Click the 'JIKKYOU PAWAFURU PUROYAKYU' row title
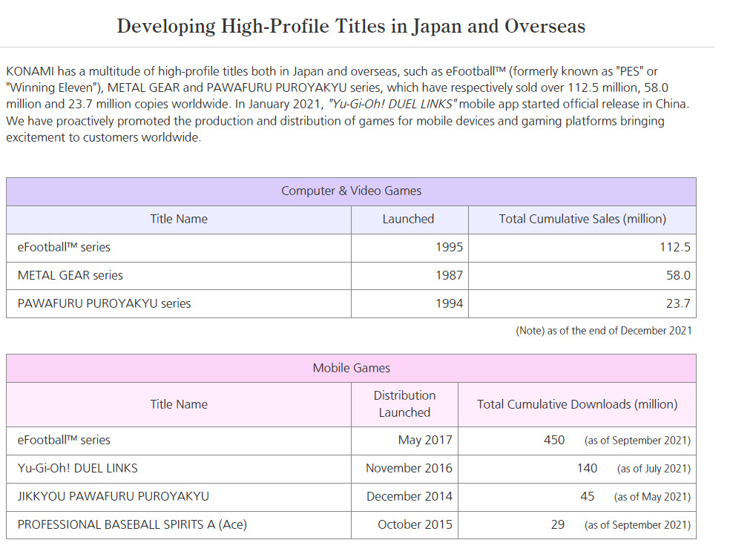Screen dimensions: 730x560 pos(113,496)
